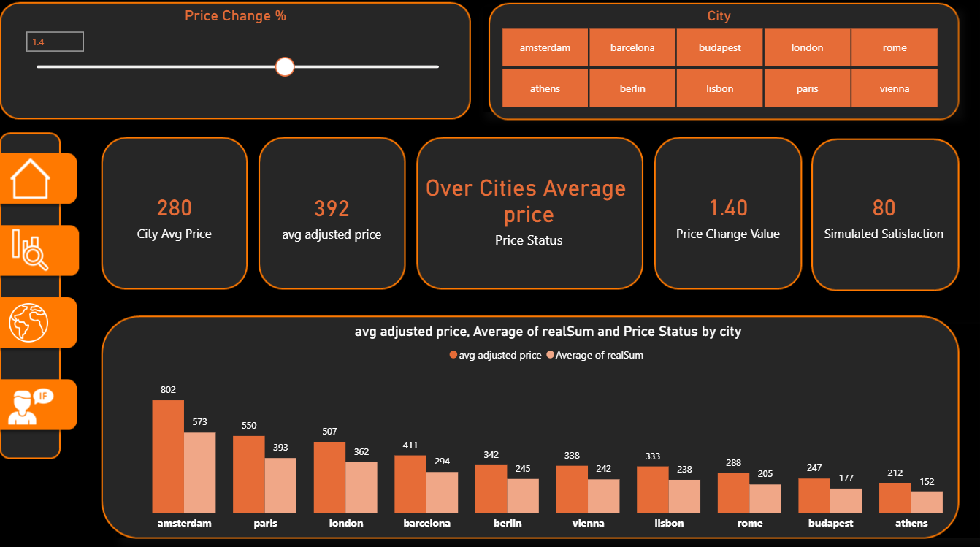Click the Price Change value input box

55,42
